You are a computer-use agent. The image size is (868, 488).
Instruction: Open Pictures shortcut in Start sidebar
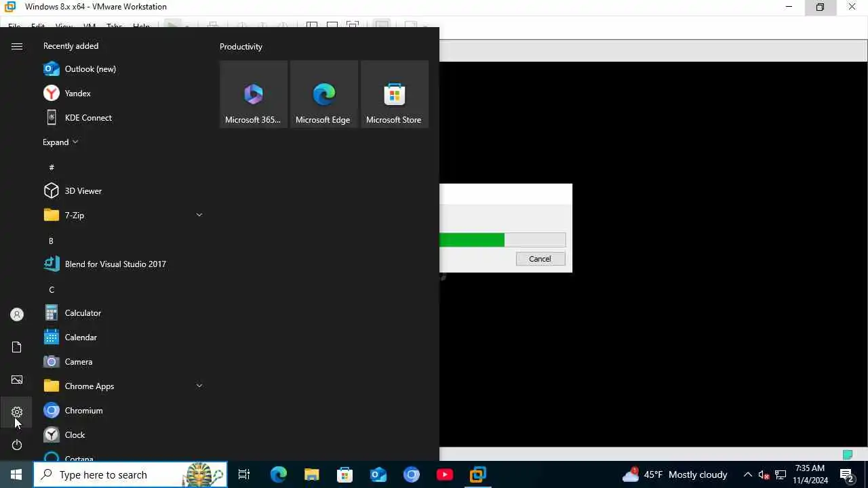[17, 380]
